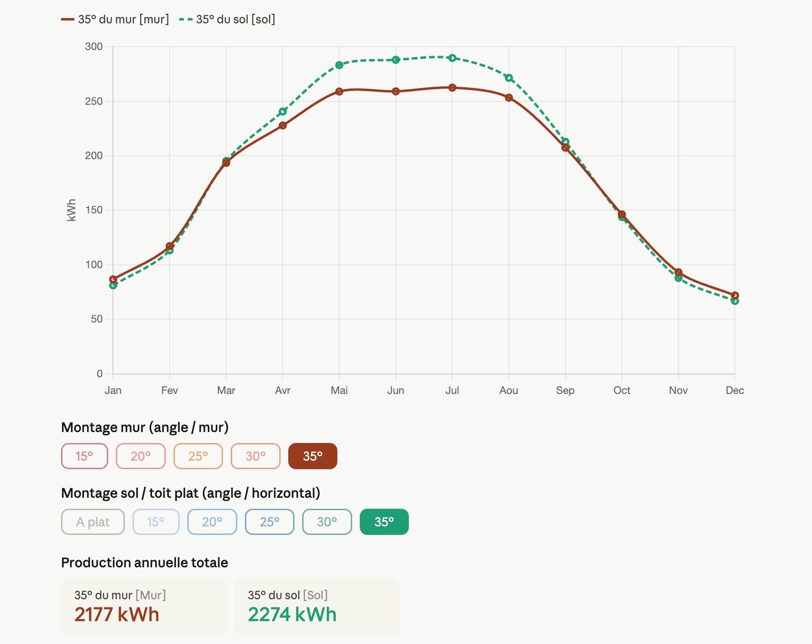Image resolution: width=812 pixels, height=644 pixels.
Task: Choose the 20° wall mount option
Action: pyautogui.click(x=141, y=456)
